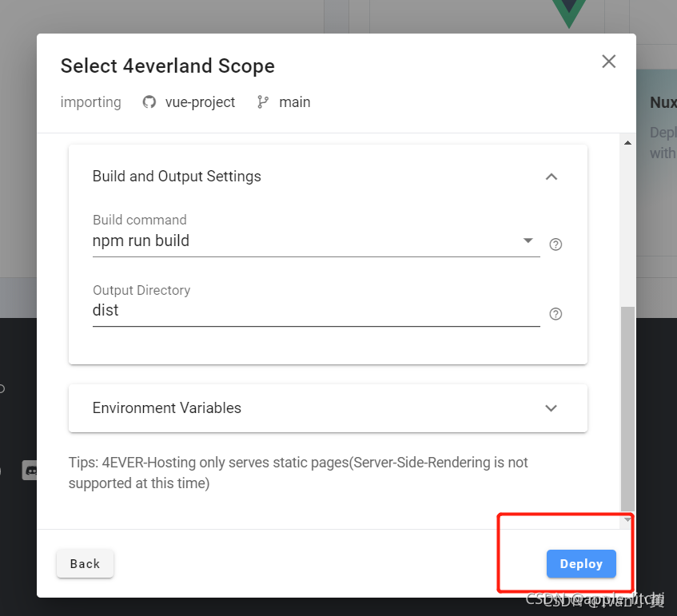Image resolution: width=677 pixels, height=616 pixels.
Task: Close the Select 4everland Scope dialog
Action: coord(609,62)
